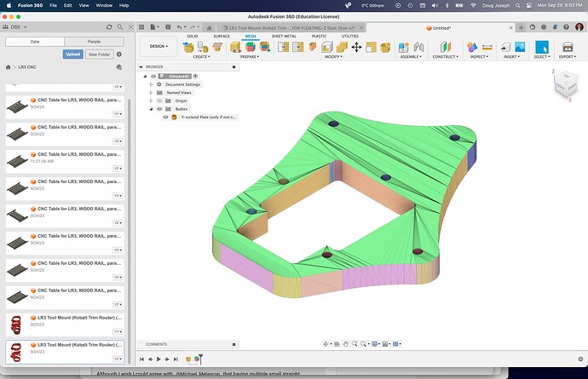The width and height of the screenshot is (588, 379).
Task: Switch to the PLASTIC ribbon tab
Action: click(319, 36)
